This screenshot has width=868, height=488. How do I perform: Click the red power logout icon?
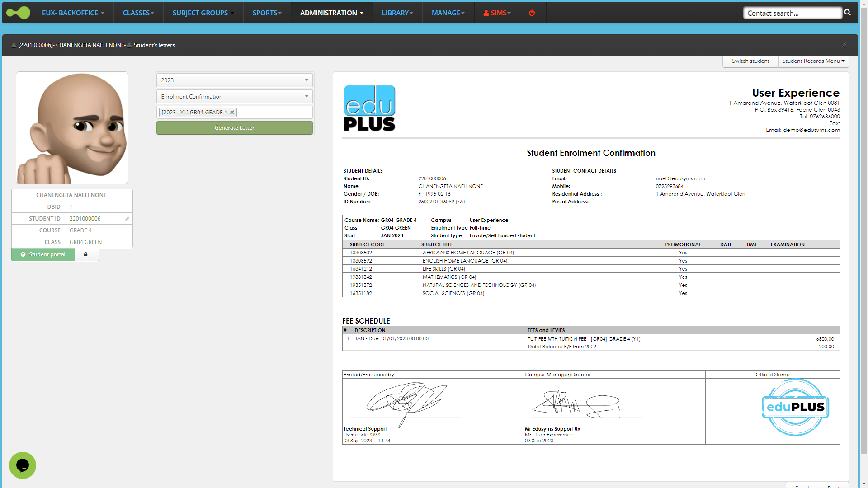pyautogui.click(x=532, y=13)
